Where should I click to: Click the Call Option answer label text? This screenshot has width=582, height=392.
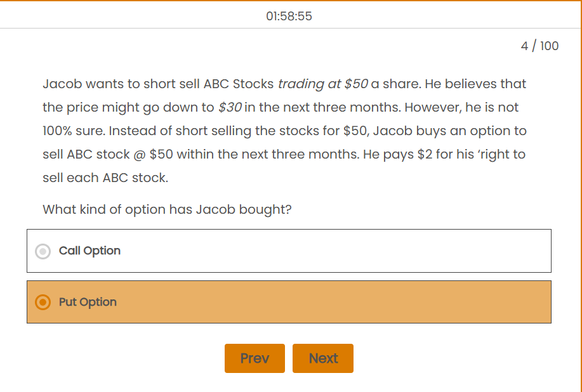89,251
